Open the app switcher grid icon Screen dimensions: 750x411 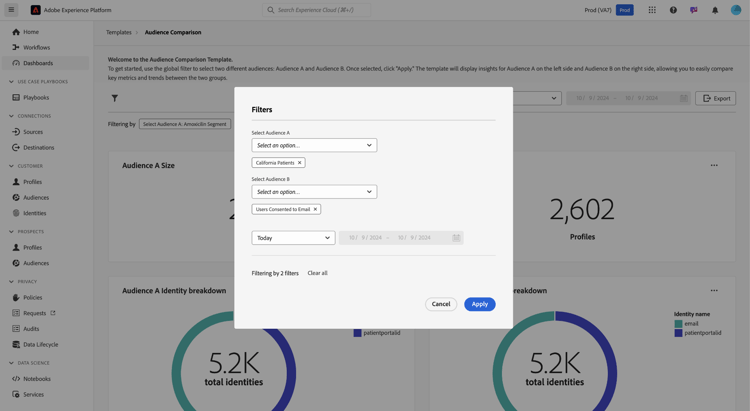652,10
